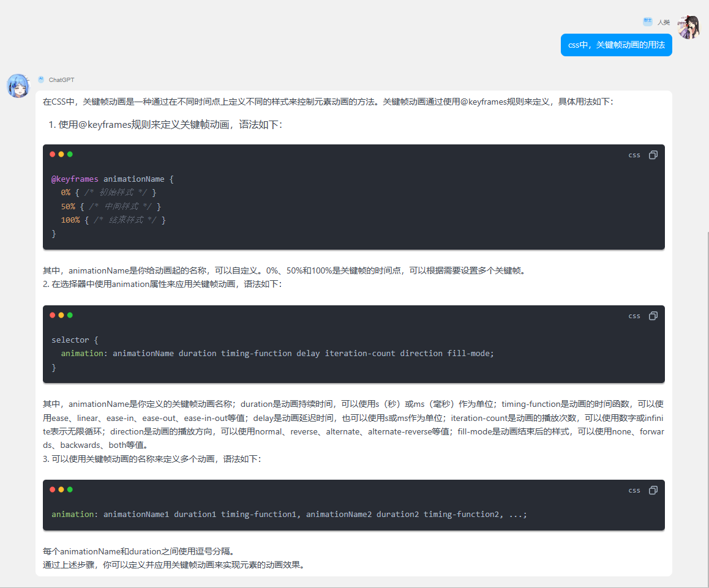Click the 人类 sender name
Viewport: 709px width, 588px height.
[x=664, y=22]
